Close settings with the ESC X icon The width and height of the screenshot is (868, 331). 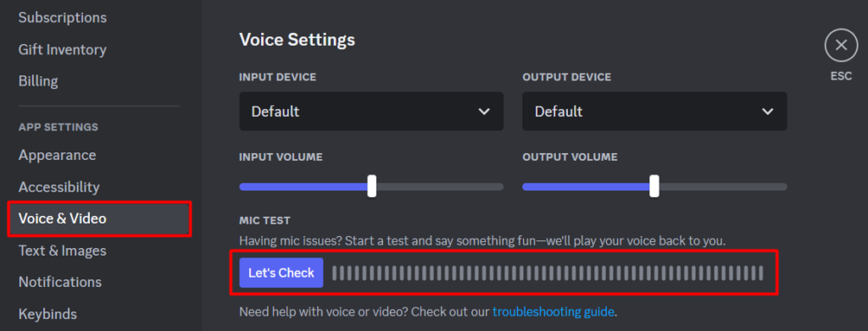click(841, 46)
